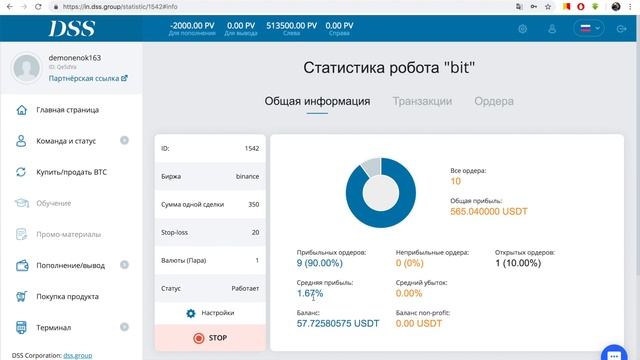Click the 565.040000 USDT profit value
This screenshot has width=640, height=360.
coord(489,211)
